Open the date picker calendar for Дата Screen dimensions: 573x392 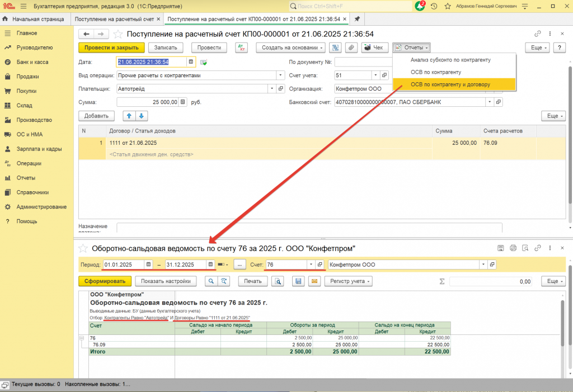191,62
